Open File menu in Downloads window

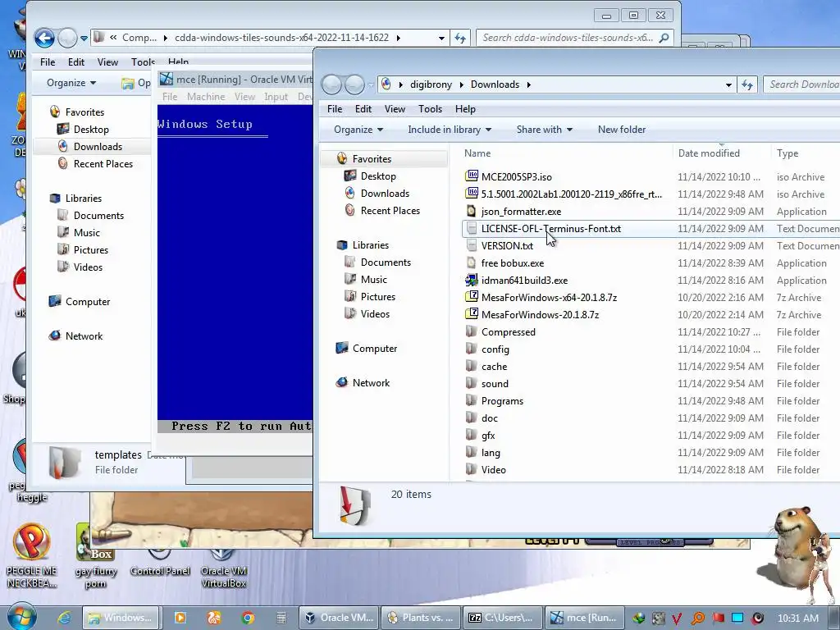coord(335,109)
